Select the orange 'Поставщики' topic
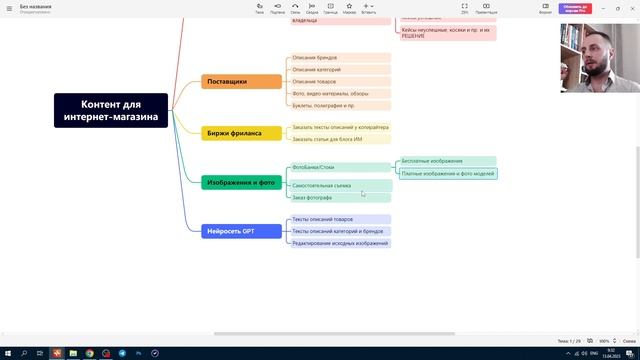Viewport: 640px width, 360px height. coord(242,82)
